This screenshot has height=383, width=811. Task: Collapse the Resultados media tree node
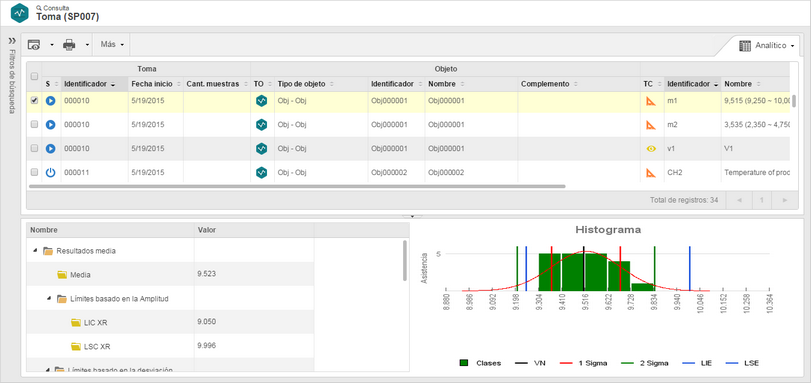pyautogui.click(x=35, y=251)
